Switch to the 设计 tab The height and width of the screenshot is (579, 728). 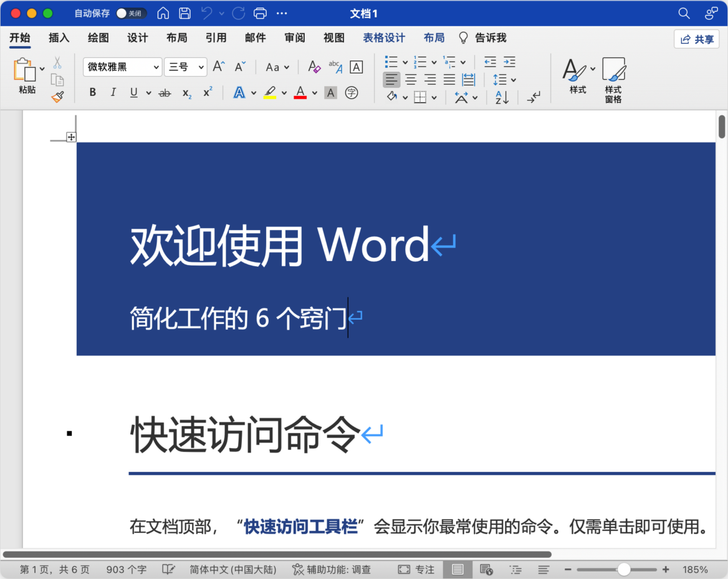click(137, 37)
